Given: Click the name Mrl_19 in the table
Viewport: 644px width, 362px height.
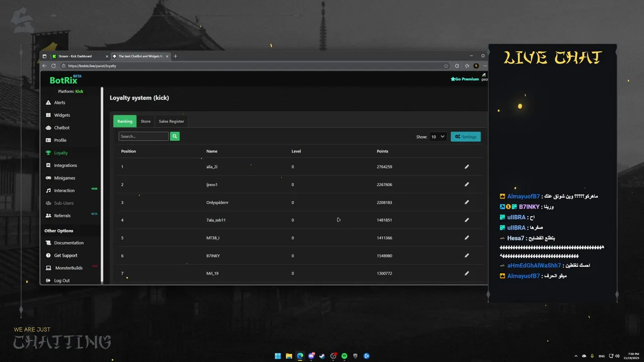Looking at the screenshot, I should (x=212, y=274).
